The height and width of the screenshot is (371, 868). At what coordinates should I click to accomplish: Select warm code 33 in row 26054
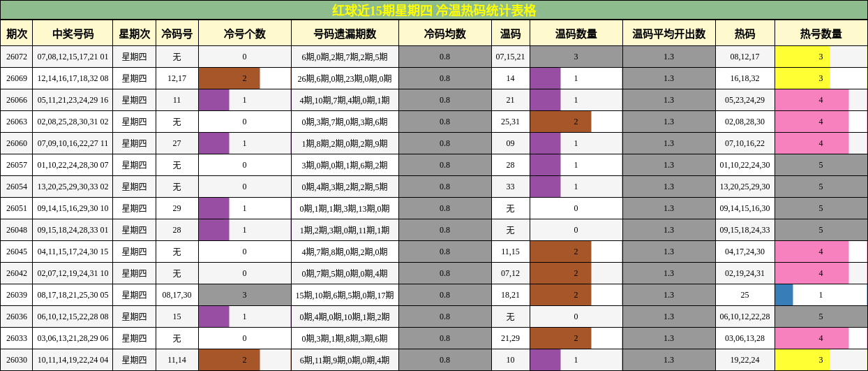(x=511, y=187)
